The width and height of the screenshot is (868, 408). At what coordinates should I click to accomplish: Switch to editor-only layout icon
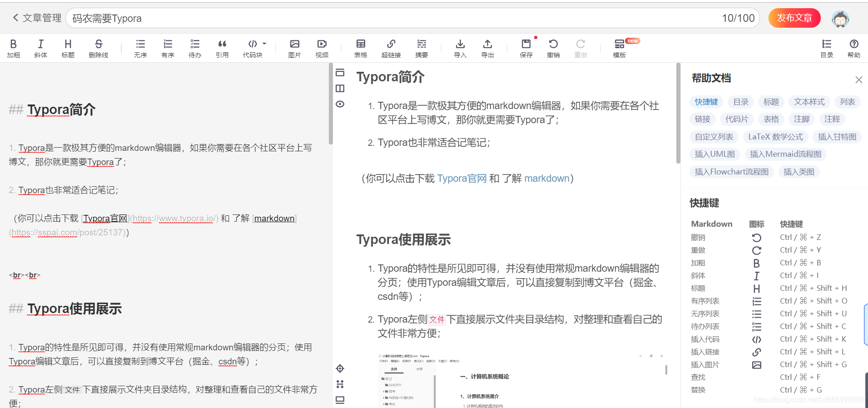340,73
